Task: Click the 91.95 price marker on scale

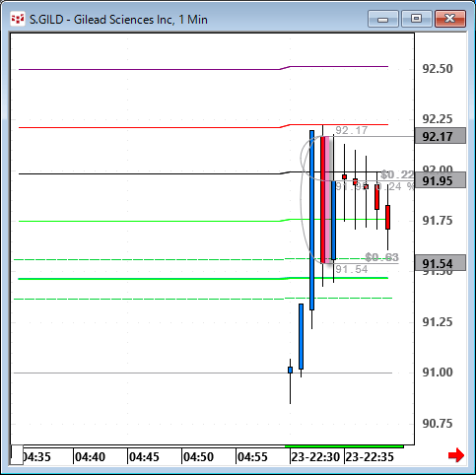Action: pos(441,180)
